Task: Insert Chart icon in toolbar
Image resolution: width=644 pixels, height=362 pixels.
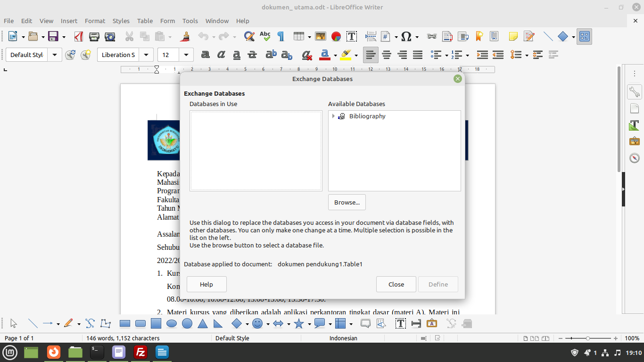Action: (x=336, y=36)
